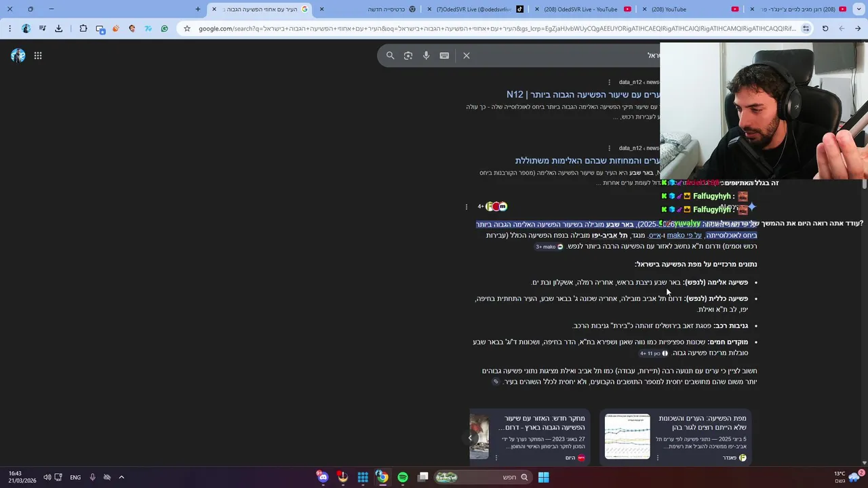Click the Grammarly green extension icon
868x488 pixels.
(x=164, y=28)
